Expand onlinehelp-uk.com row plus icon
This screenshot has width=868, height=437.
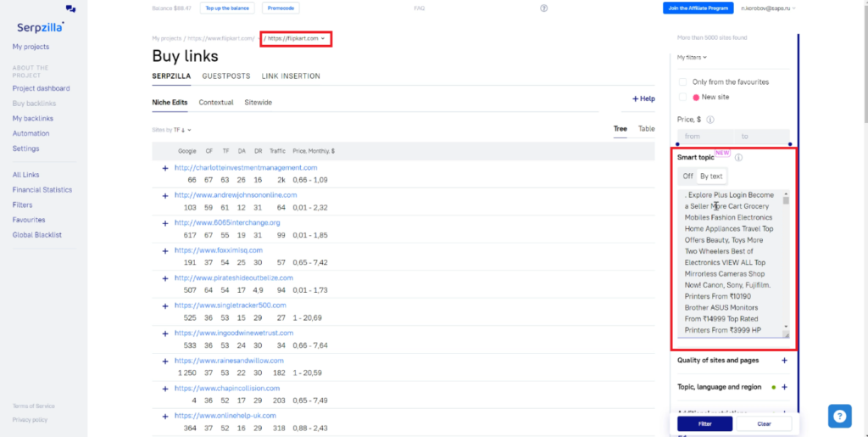[x=165, y=416]
